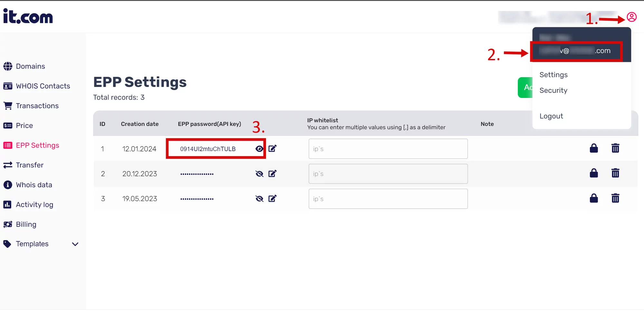Open the Domains sidebar page
644x317 pixels.
pyautogui.click(x=30, y=66)
